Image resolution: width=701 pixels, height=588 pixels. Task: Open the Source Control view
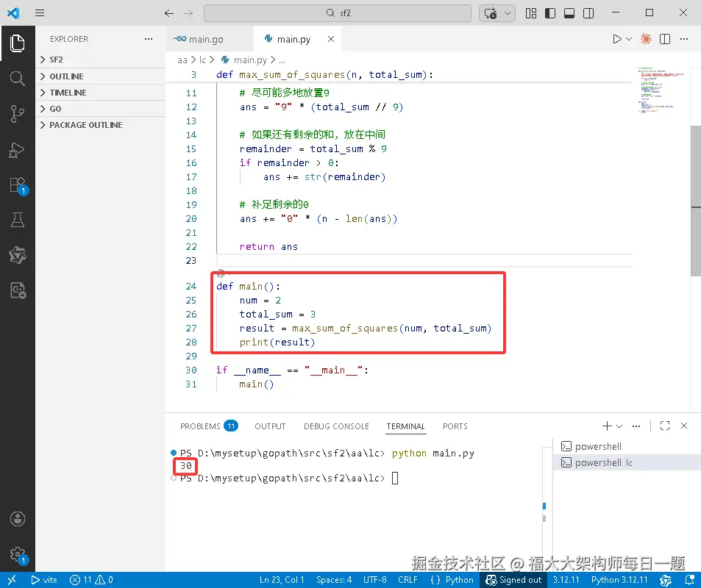18,114
